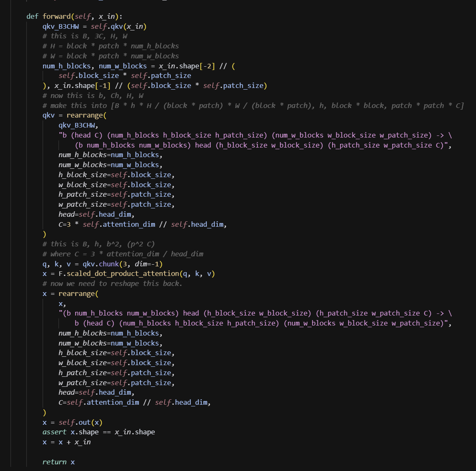
Task: Click the pattern line ending 'w_block_size w_patch_size)",'
Action: tap(263, 323)
